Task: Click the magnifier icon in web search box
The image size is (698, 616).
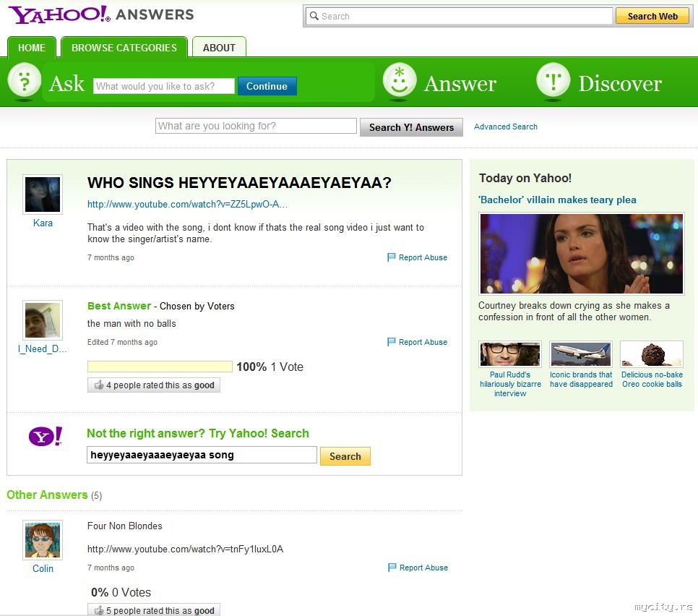Action: 314,16
